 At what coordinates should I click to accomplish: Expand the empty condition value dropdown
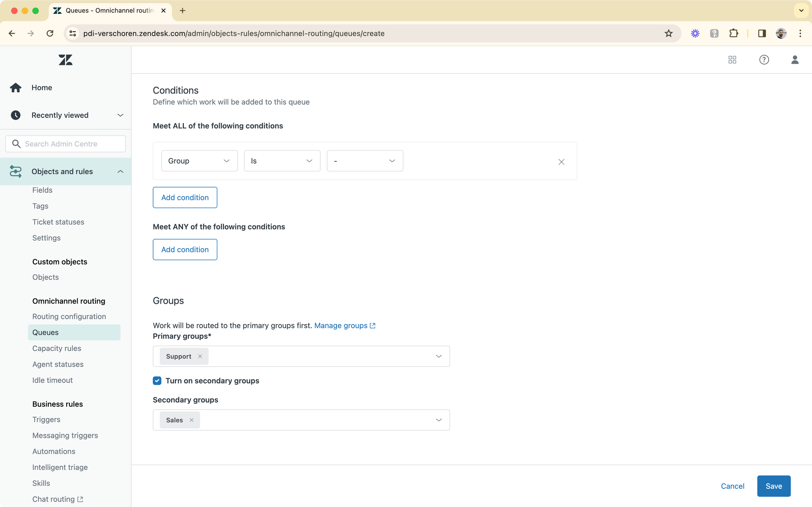coord(365,161)
